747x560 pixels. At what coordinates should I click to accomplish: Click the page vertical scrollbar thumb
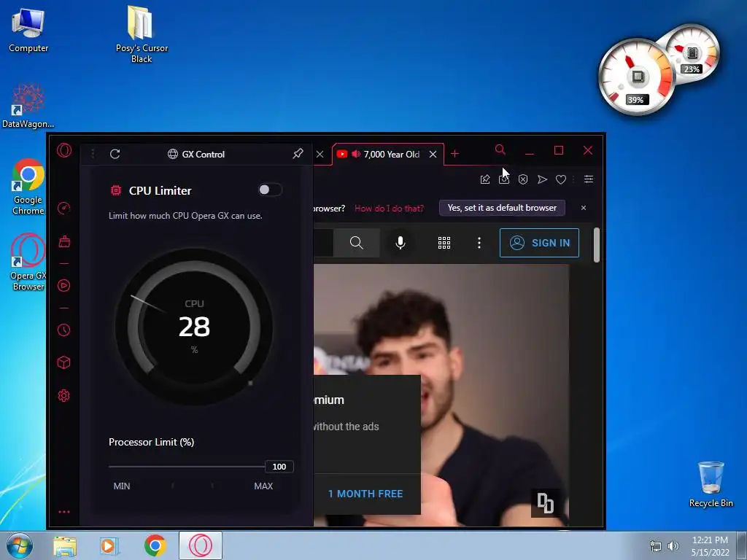597,245
